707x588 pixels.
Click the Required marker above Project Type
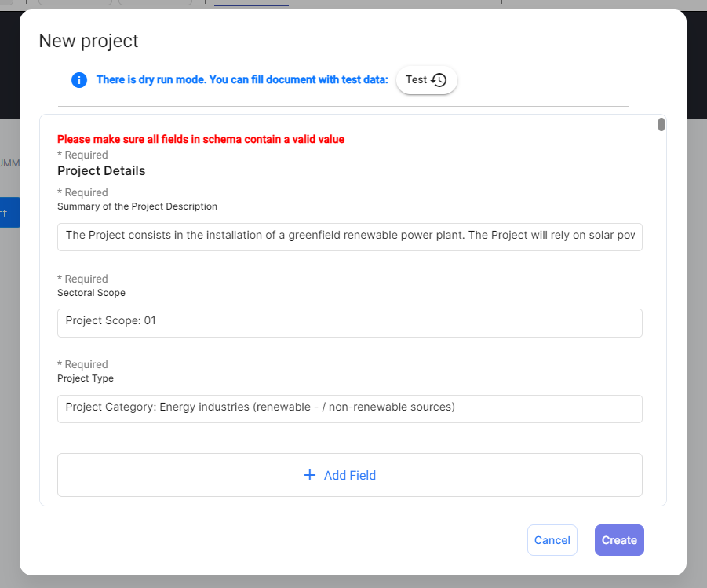82,364
